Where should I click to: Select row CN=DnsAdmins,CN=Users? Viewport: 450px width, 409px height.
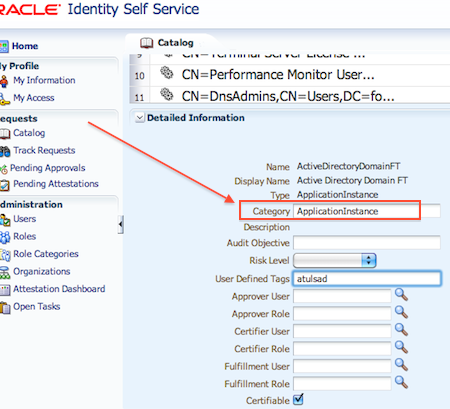288,96
